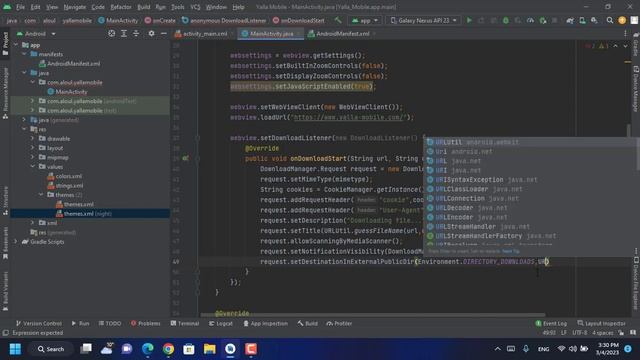
Task: Open project panel settings gear
Action: [x=151, y=33]
